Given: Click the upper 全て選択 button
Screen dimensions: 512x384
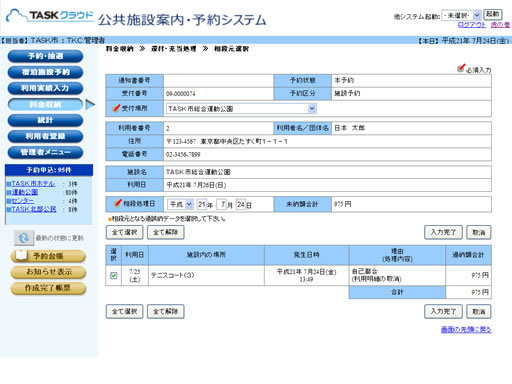Looking at the screenshot, I should (124, 232).
